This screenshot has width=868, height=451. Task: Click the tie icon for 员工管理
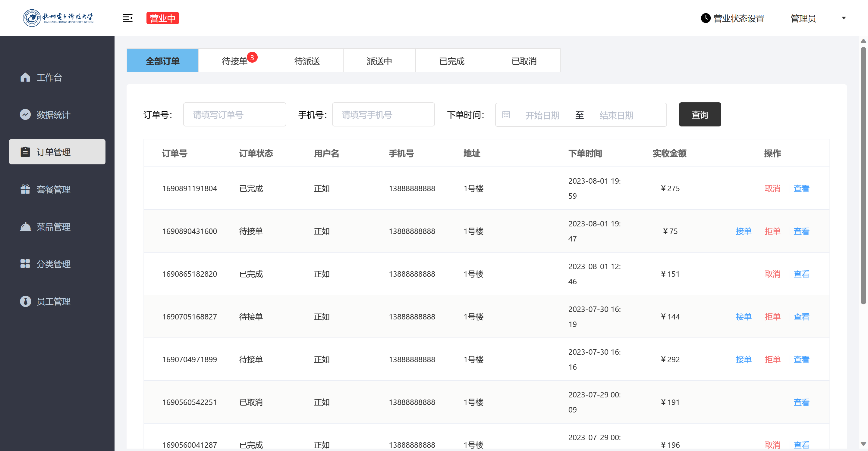click(x=25, y=301)
